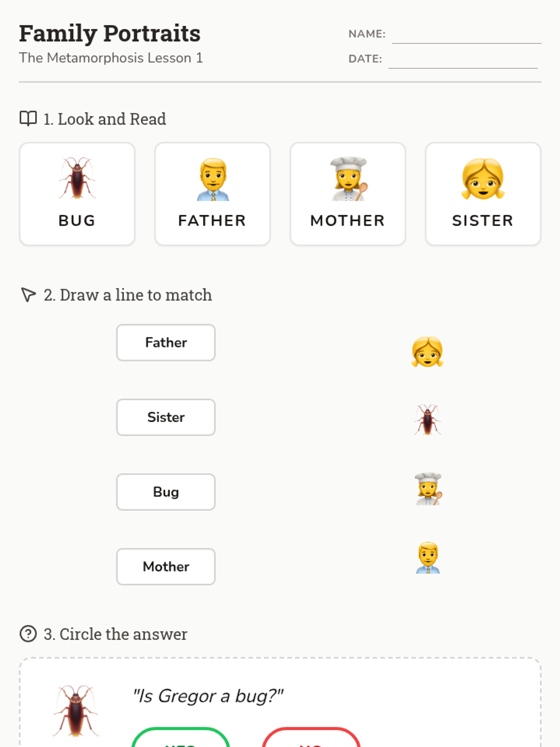Click the chef emoji in the matching column
The image size is (560, 747).
(x=428, y=489)
